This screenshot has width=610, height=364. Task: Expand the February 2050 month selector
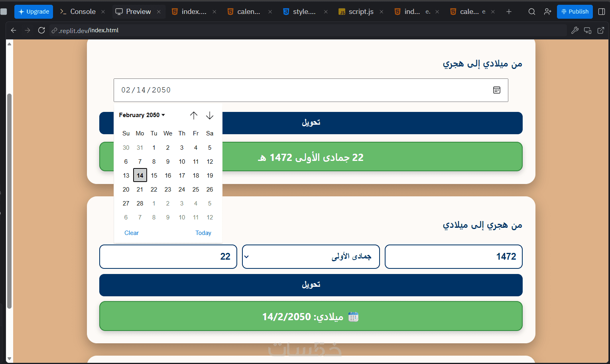point(142,115)
